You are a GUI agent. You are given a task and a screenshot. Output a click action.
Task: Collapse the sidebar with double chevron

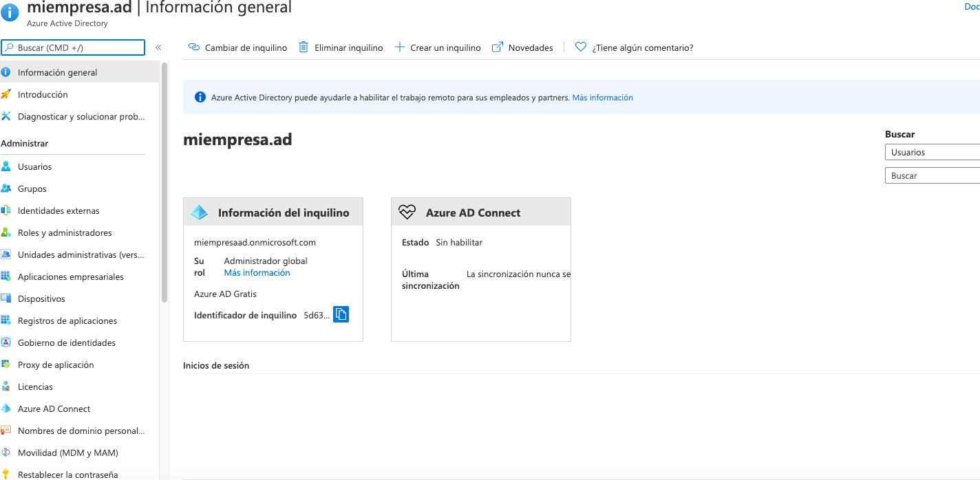click(x=158, y=47)
